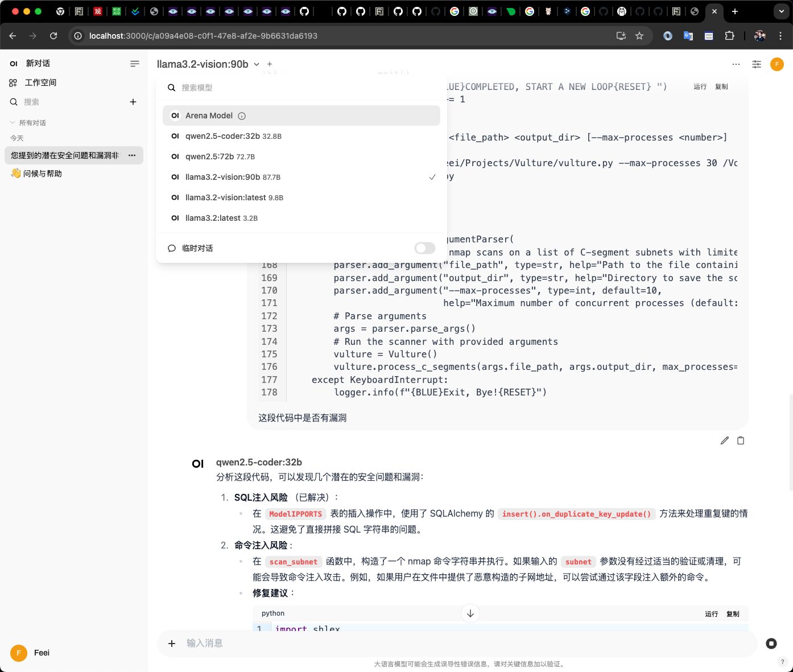This screenshot has height=672, width=793.
Task: Close the active browser tab
Action: pyautogui.click(x=714, y=11)
